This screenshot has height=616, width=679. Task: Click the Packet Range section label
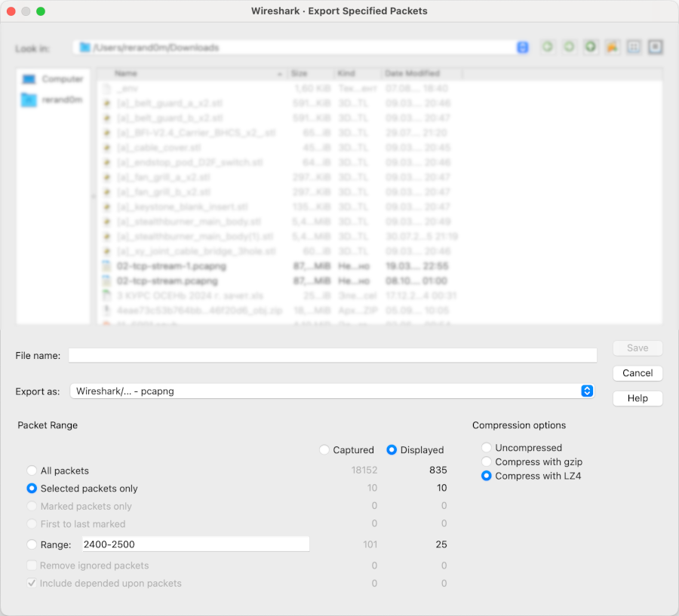pos(48,425)
